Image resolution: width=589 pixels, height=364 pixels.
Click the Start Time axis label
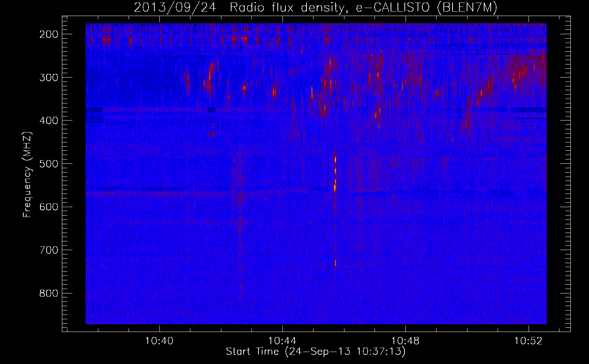coord(316,352)
